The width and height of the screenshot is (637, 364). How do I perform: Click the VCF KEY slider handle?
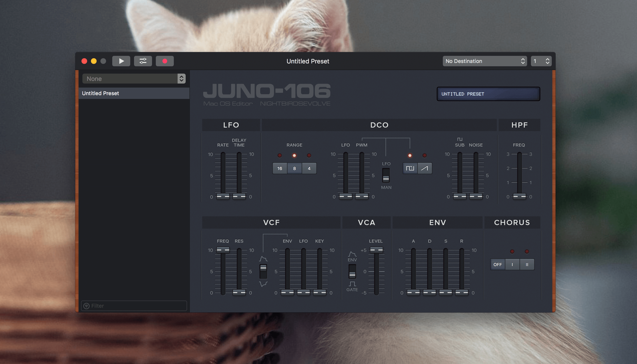[x=320, y=292]
